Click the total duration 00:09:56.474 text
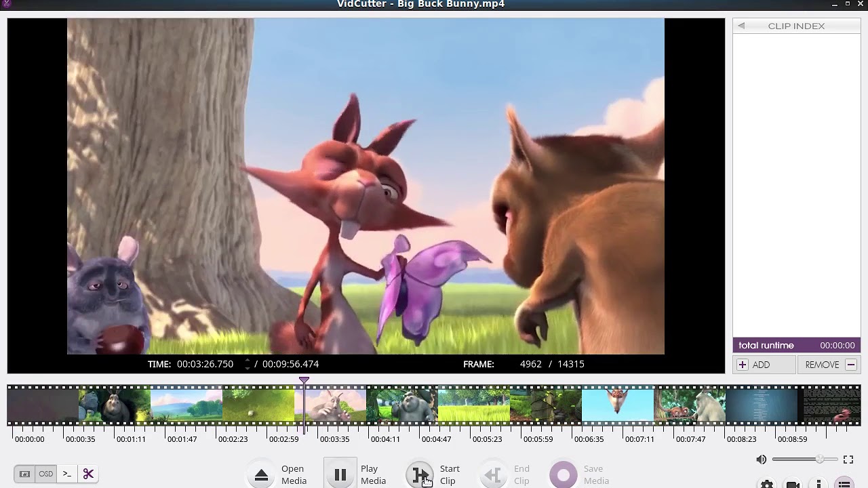868x488 pixels. click(290, 364)
